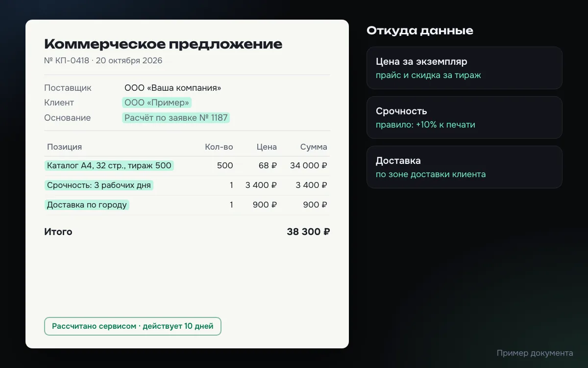Click price '900 ₽' in delivery row

[x=265, y=205]
